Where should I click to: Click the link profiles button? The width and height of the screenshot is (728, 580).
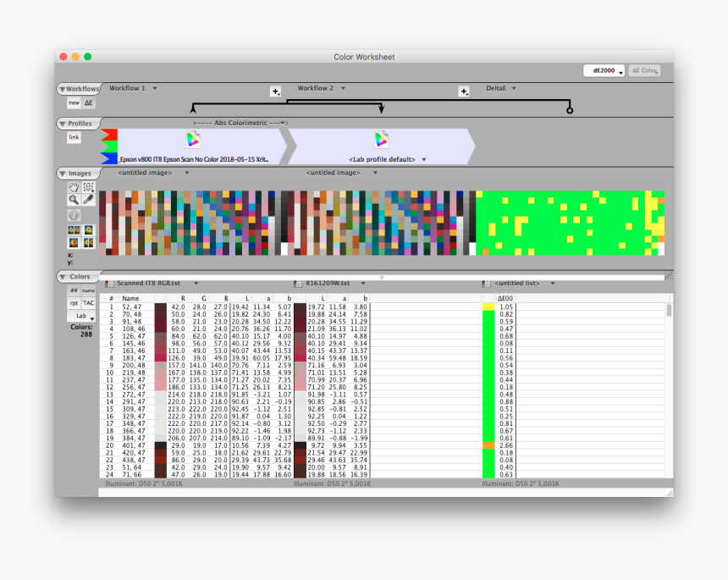tap(74, 137)
